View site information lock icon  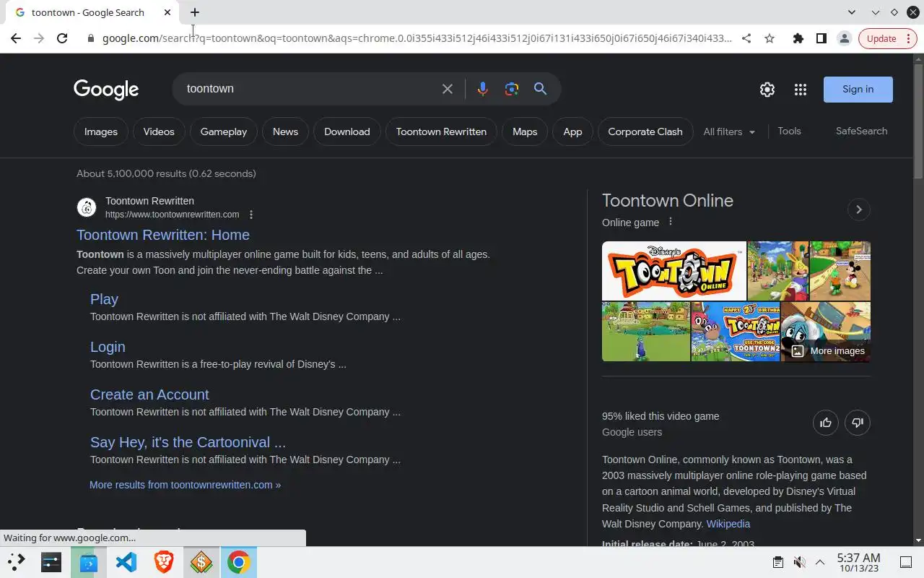coord(91,38)
